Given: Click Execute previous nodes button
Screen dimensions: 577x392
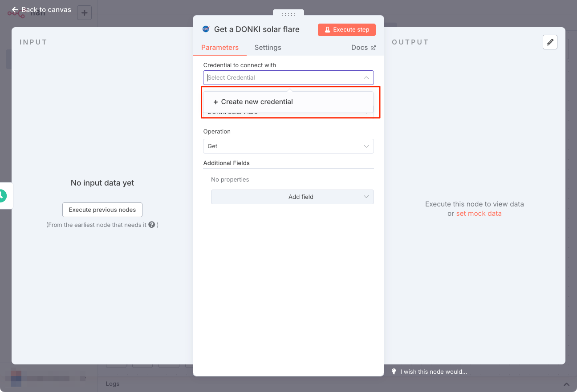Looking at the screenshot, I should tap(102, 210).
